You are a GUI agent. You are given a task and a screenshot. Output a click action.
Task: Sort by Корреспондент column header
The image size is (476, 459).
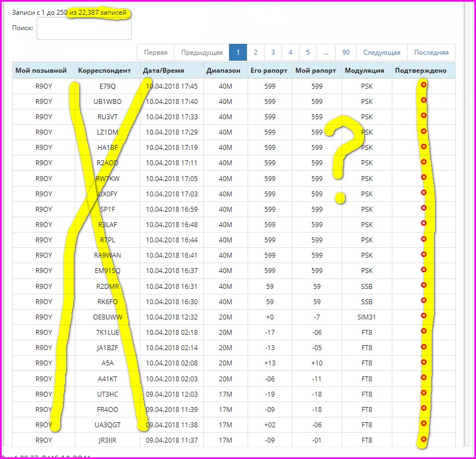(104, 71)
